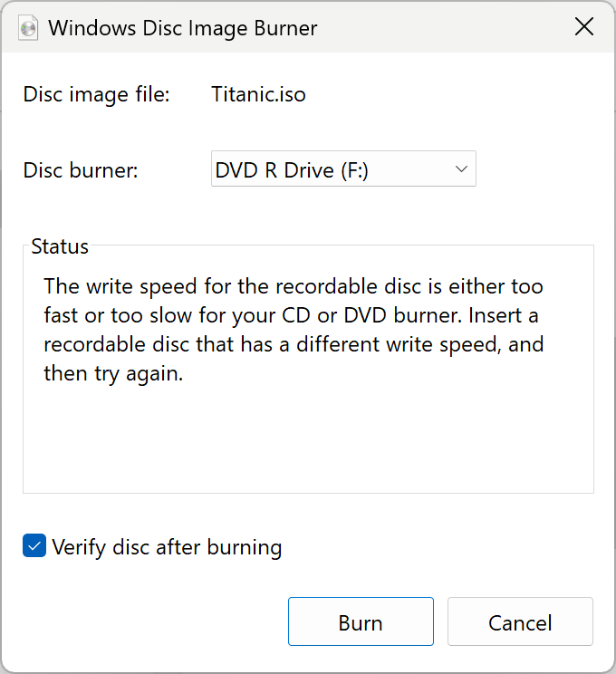Click the "Disc burner:" label
The image size is (616, 674).
tap(81, 170)
